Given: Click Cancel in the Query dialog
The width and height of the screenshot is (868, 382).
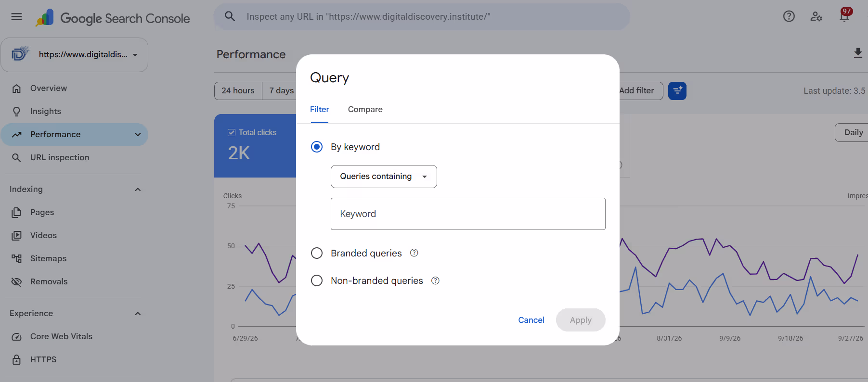Looking at the screenshot, I should point(531,320).
